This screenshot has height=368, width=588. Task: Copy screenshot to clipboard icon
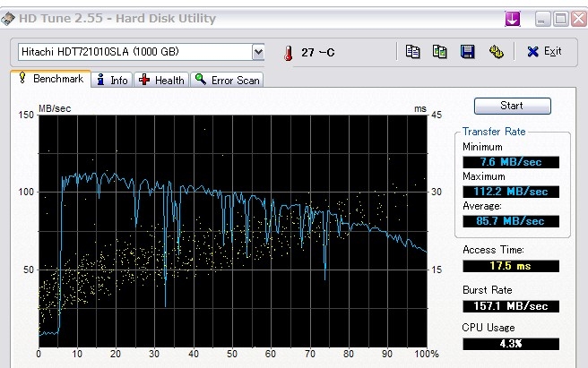pyautogui.click(x=439, y=52)
